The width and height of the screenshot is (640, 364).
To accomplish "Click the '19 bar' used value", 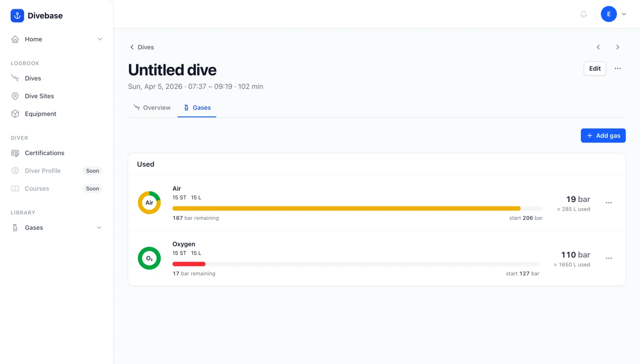I will point(578,199).
